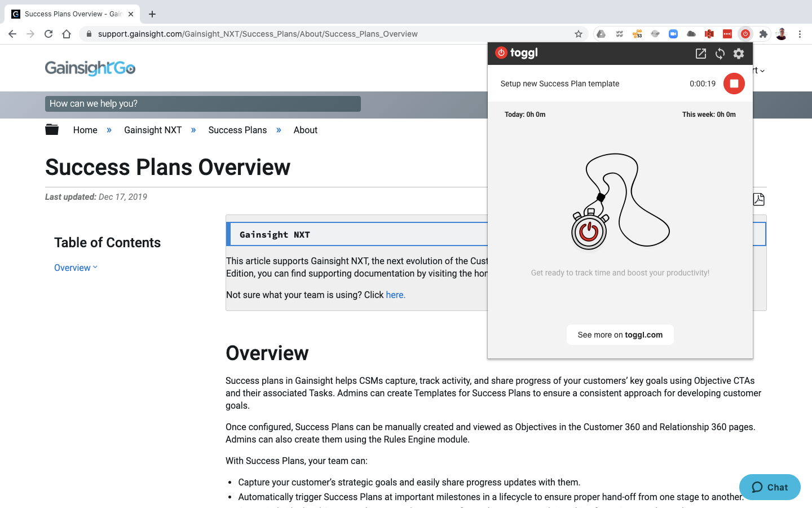Go to Gainsight NXT breadcrumb
The height and width of the screenshot is (508, 812).
coord(153,130)
